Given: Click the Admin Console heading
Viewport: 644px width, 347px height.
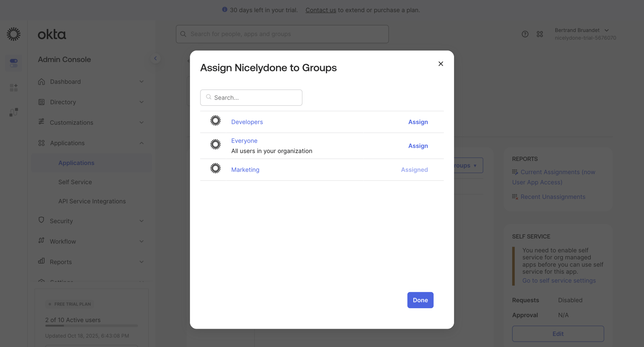Looking at the screenshot, I should click(64, 59).
